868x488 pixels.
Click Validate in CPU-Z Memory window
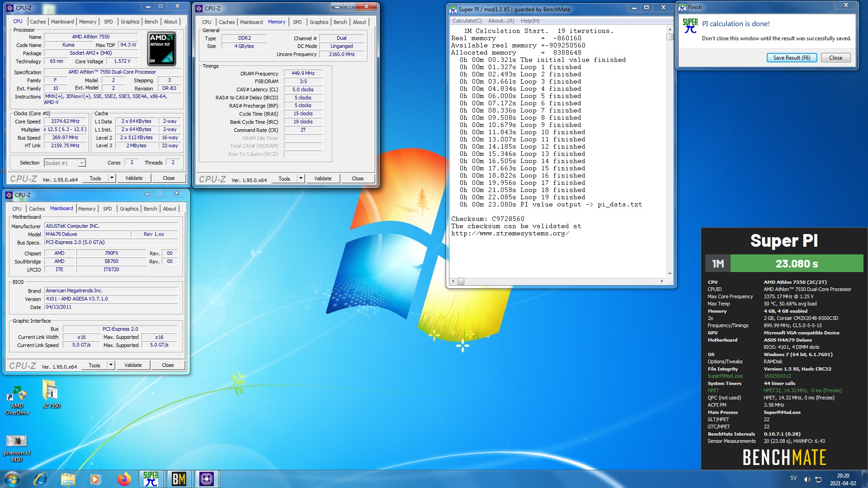(x=323, y=178)
